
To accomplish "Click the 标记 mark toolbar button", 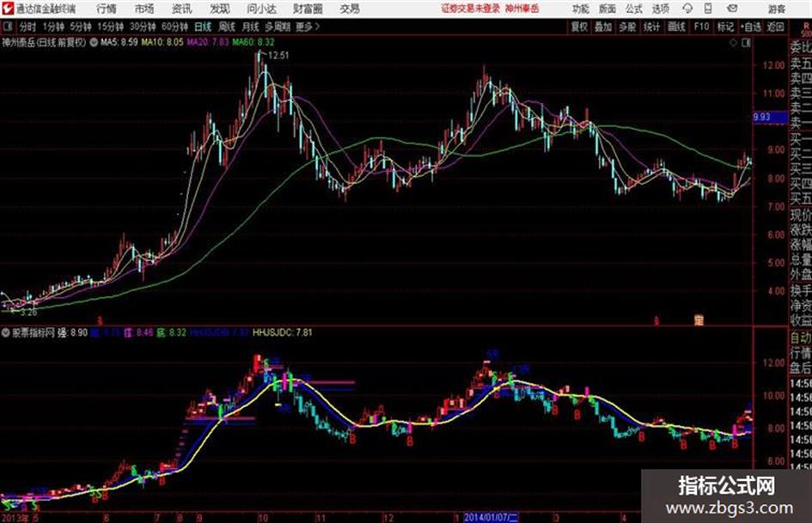I will point(725,27).
